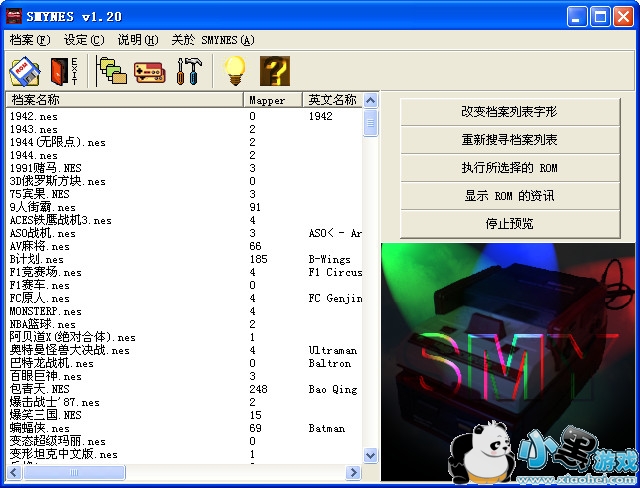Open the 档案(F) menu

click(30, 40)
